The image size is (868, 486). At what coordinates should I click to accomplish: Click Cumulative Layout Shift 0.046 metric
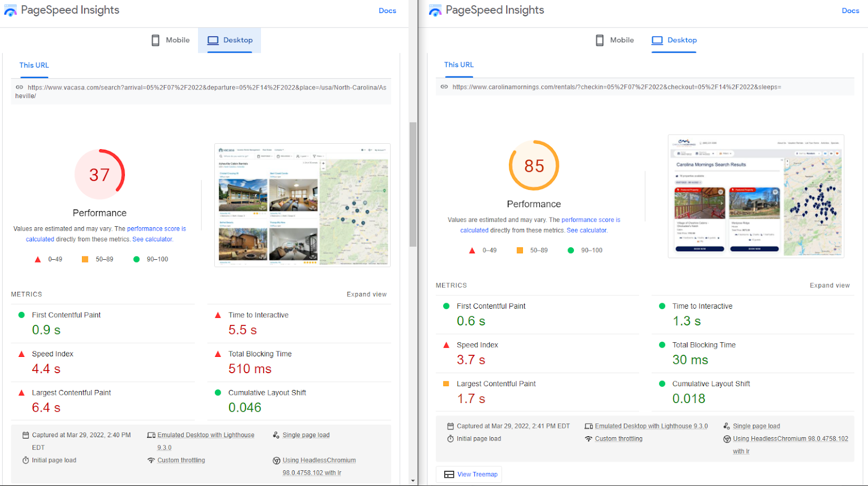(299, 401)
